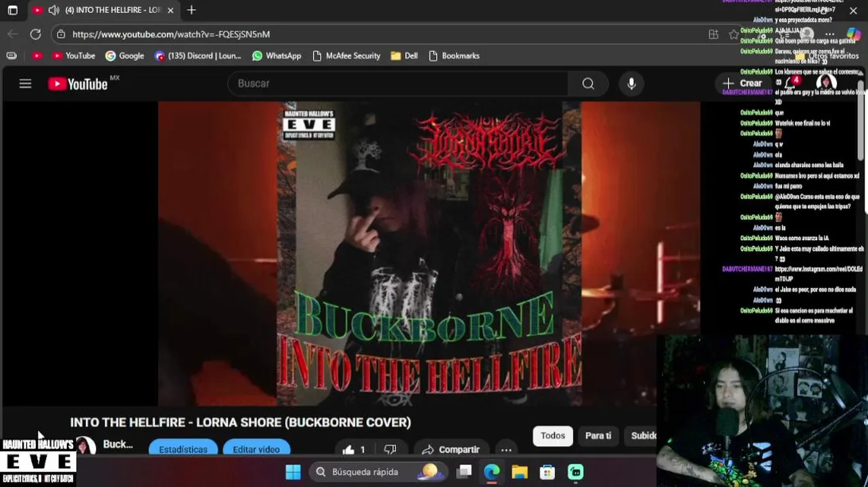The height and width of the screenshot is (487, 868).
Task: Share the video via Compartir
Action: (x=450, y=449)
